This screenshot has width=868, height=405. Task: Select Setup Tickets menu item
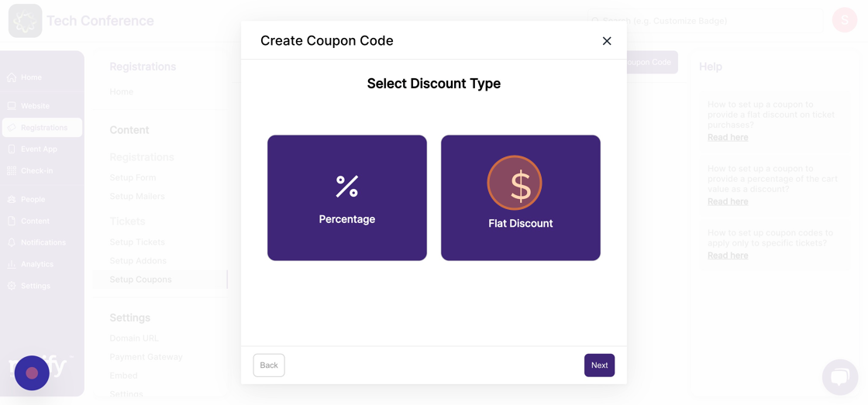137,242
